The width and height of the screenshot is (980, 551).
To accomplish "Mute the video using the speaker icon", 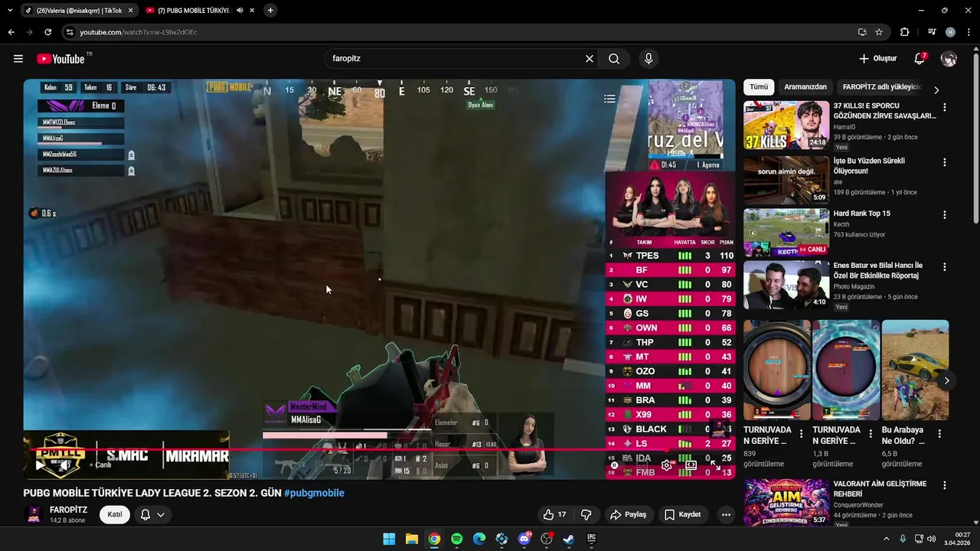I will (x=67, y=465).
